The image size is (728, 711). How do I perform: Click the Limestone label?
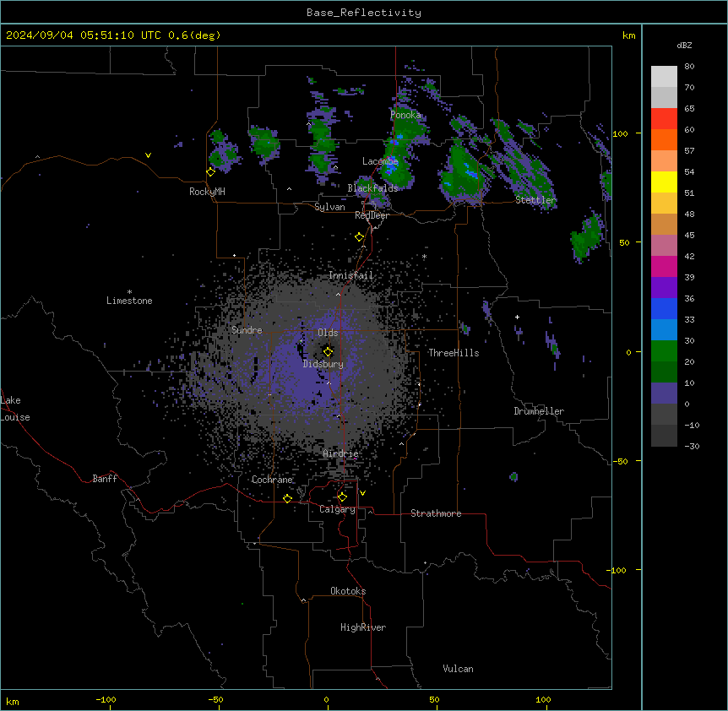129,301
